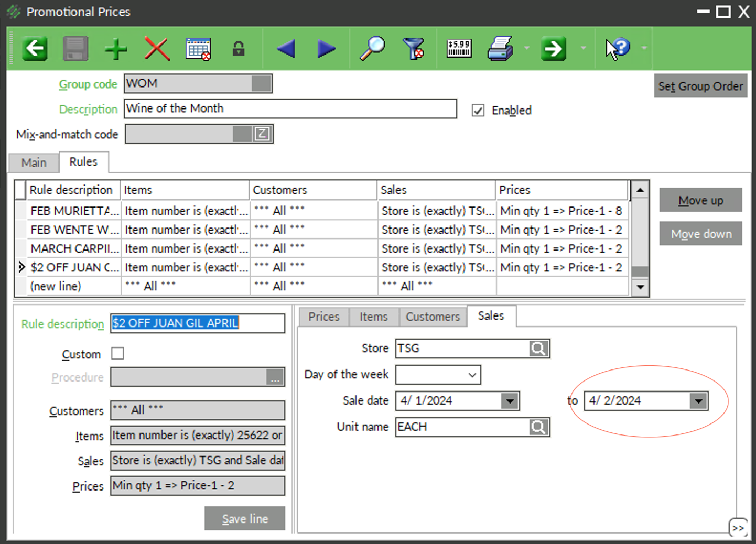Click the padlock icon in toolbar
Screen dimensions: 756x544
click(239, 49)
